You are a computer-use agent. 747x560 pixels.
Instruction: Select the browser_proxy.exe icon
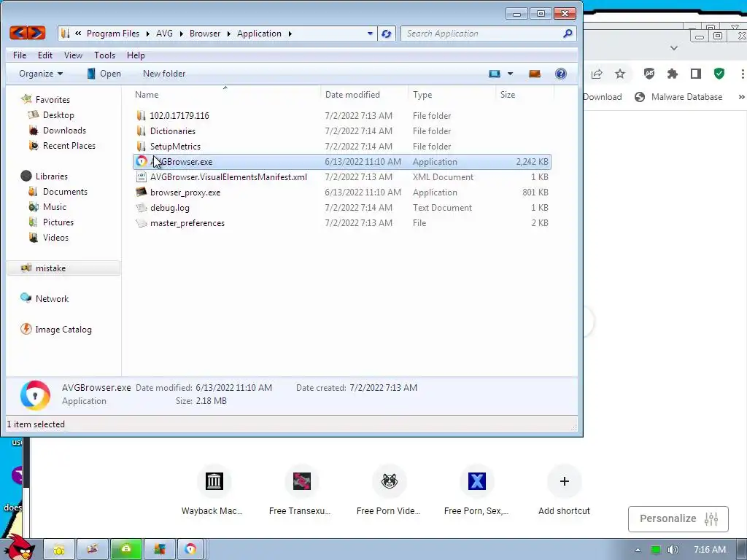(x=141, y=192)
